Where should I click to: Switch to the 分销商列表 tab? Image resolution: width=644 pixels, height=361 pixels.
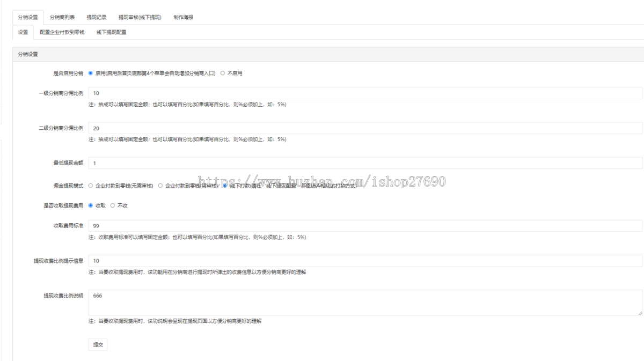(x=62, y=17)
